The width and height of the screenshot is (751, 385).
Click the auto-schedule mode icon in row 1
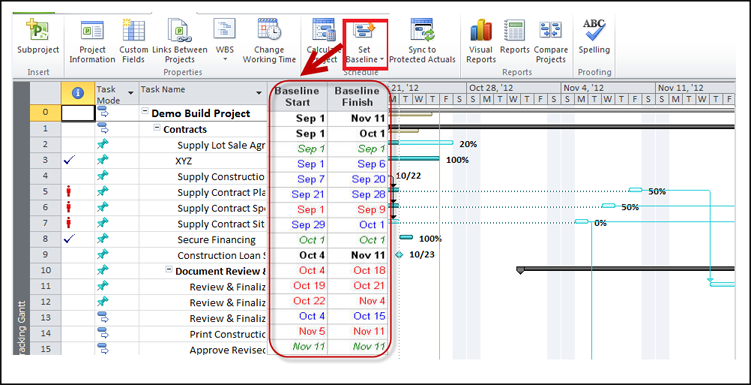click(x=102, y=128)
